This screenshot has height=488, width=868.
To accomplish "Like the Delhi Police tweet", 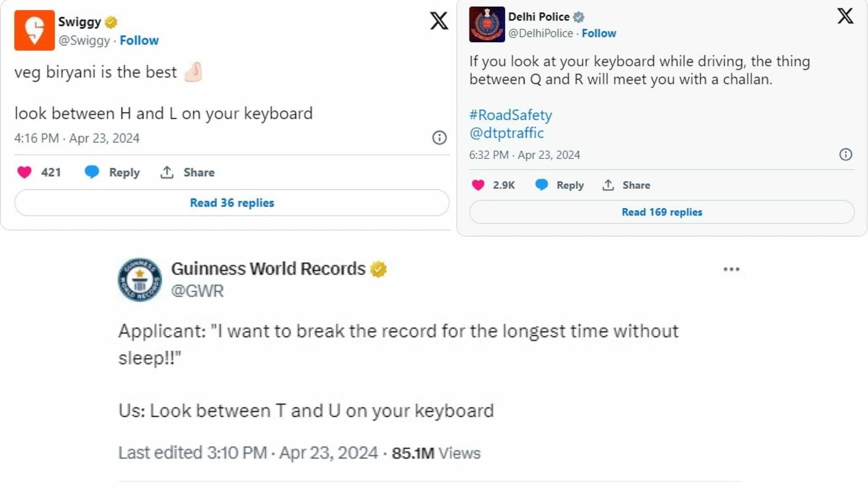I will (x=478, y=185).
